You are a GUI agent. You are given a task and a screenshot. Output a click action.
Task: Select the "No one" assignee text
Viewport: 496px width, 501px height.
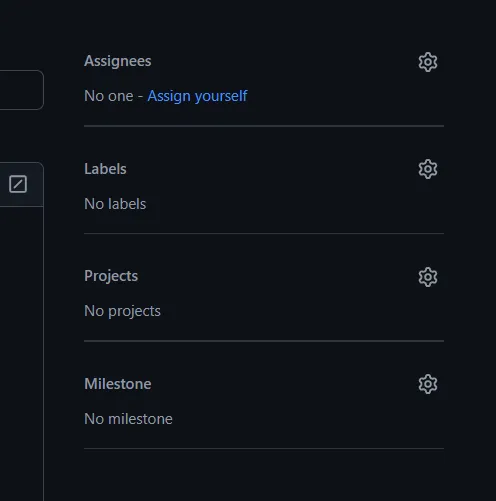pos(109,96)
